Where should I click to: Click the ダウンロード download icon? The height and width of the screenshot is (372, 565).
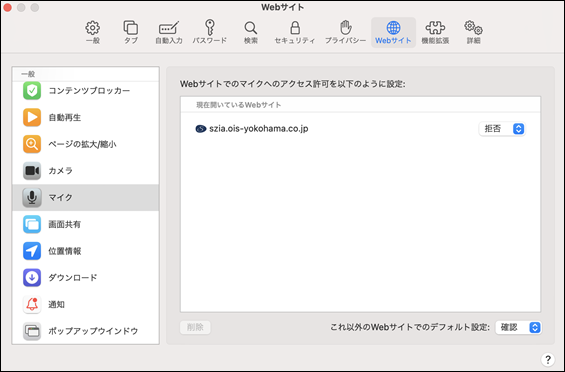[x=32, y=278]
